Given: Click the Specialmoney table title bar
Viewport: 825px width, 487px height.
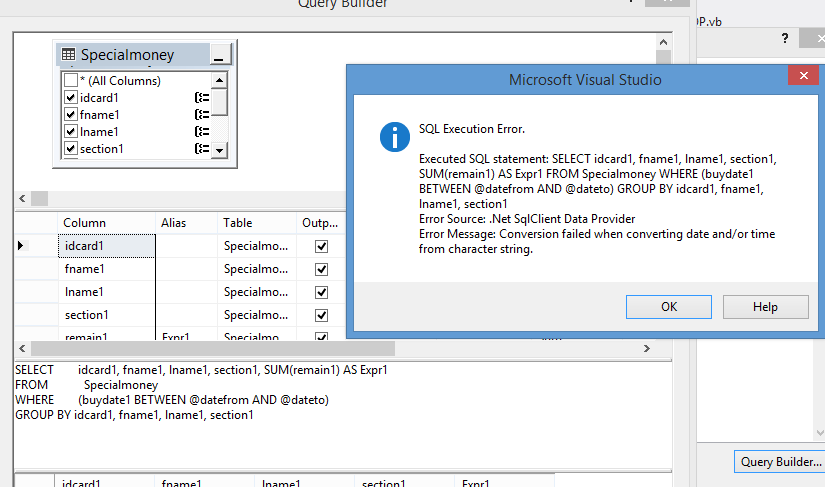Looking at the screenshot, I should [133, 55].
